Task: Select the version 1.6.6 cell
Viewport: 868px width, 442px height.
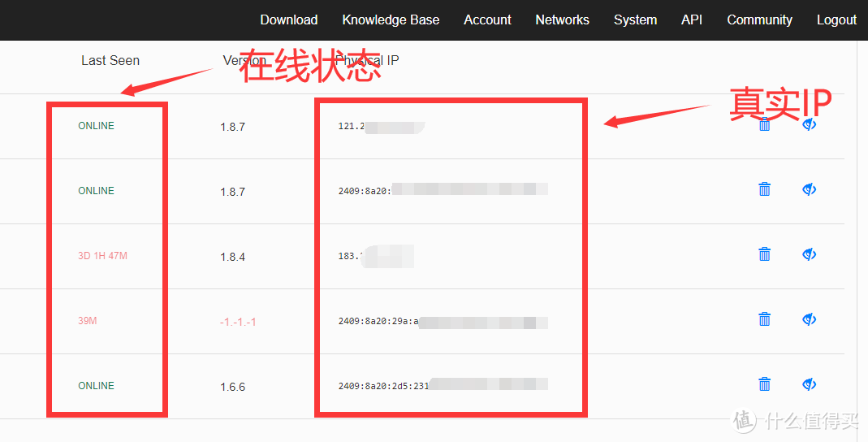Action: click(x=232, y=387)
